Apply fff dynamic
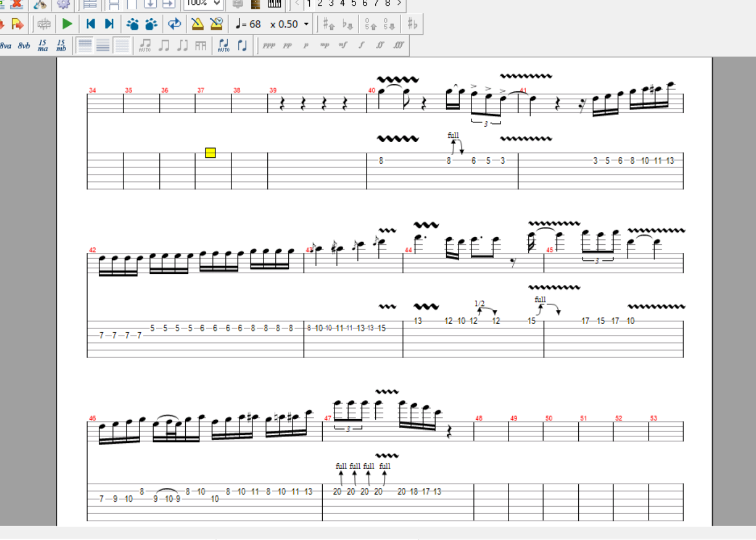 [398, 46]
